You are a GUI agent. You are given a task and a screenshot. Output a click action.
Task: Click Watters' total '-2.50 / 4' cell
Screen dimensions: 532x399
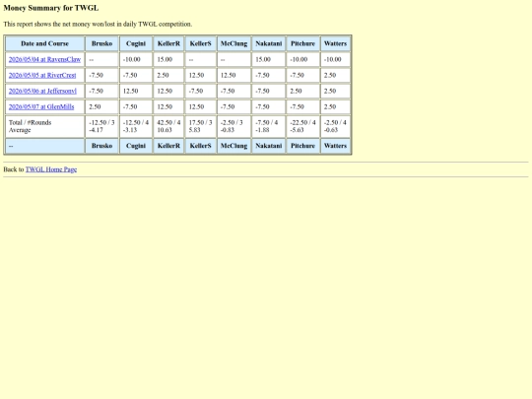point(335,126)
